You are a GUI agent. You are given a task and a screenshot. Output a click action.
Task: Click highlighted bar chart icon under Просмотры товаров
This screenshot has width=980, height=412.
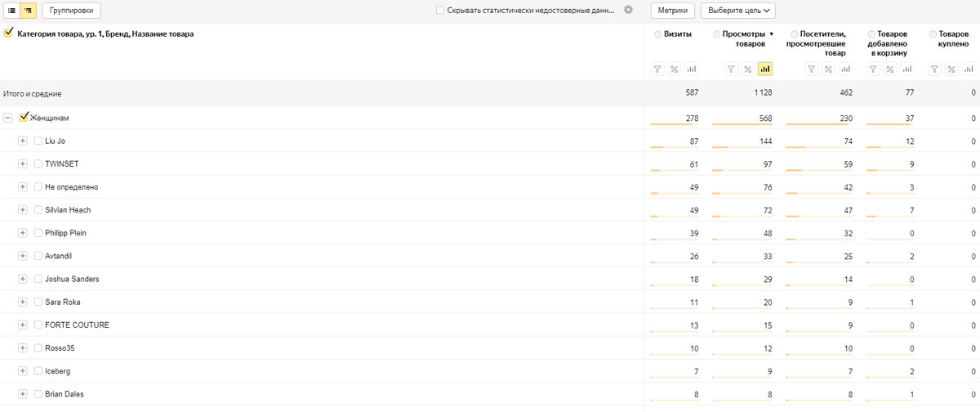click(765, 69)
